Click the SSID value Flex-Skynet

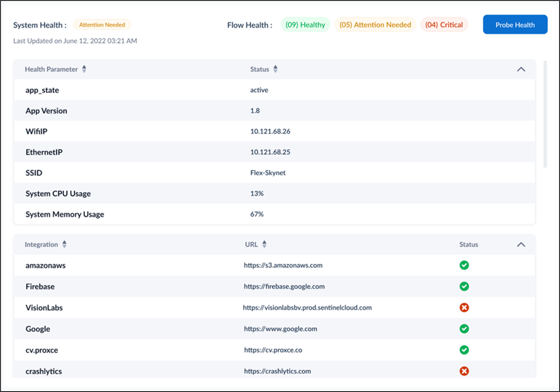coord(268,172)
